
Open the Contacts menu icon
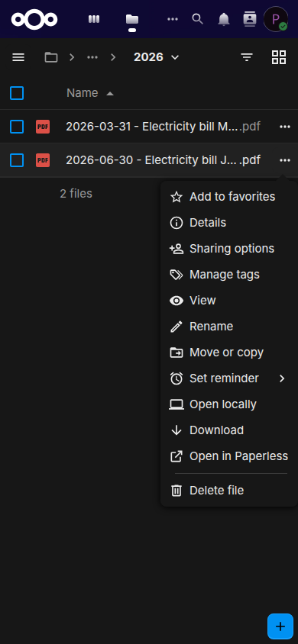pos(250,19)
